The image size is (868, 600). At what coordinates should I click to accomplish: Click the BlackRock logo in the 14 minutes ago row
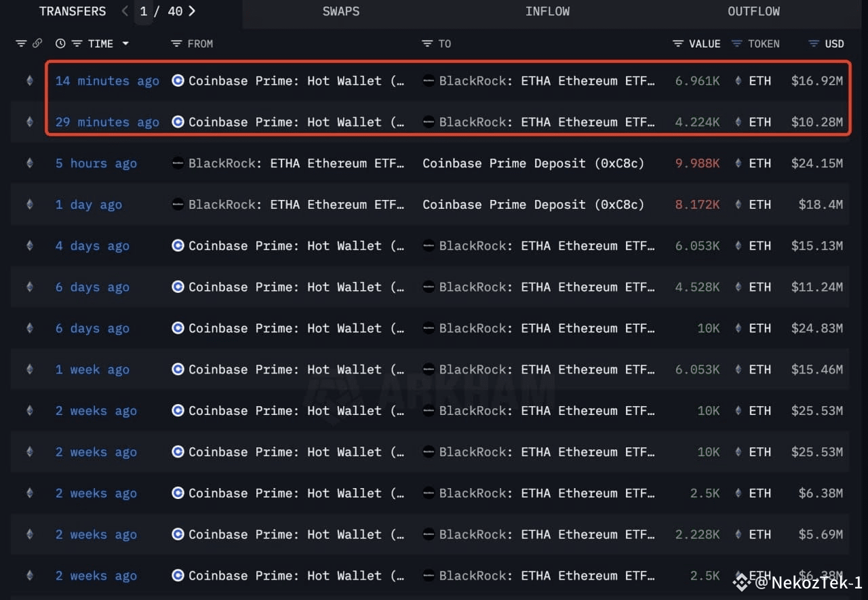coord(429,81)
